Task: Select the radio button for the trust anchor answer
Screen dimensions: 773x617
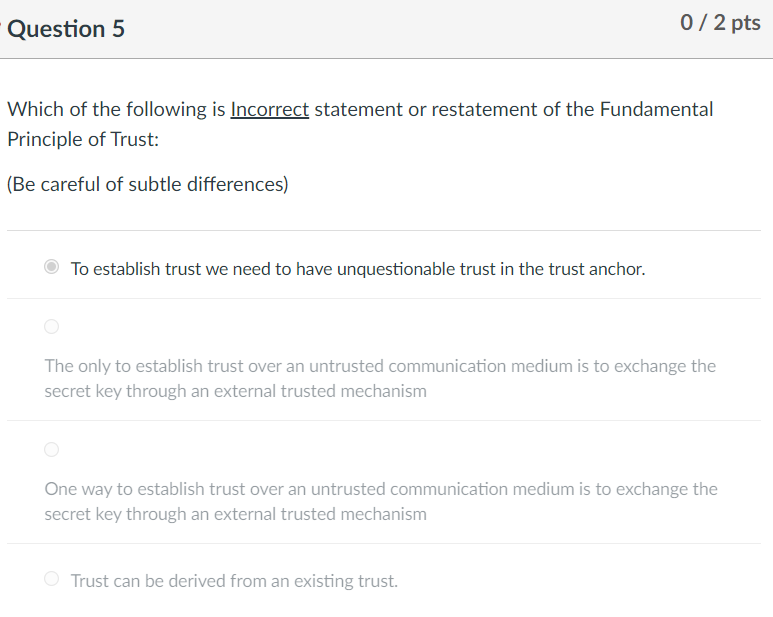Action: click(x=52, y=268)
